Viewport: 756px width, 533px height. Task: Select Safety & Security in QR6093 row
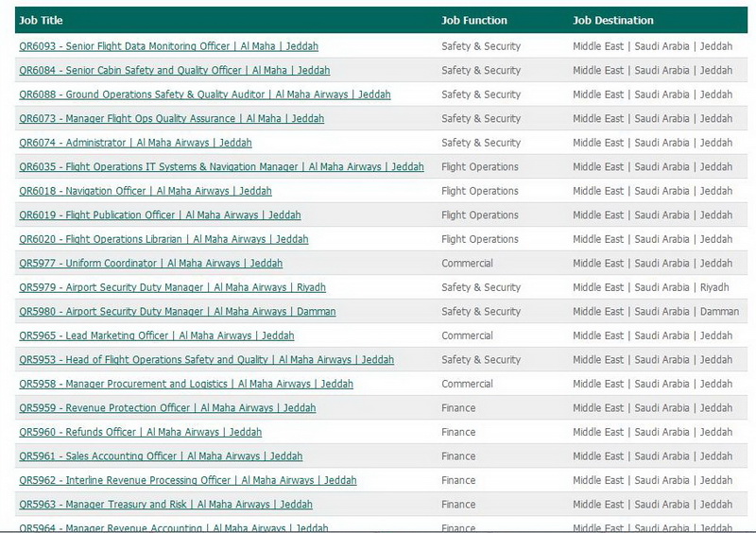(481, 46)
